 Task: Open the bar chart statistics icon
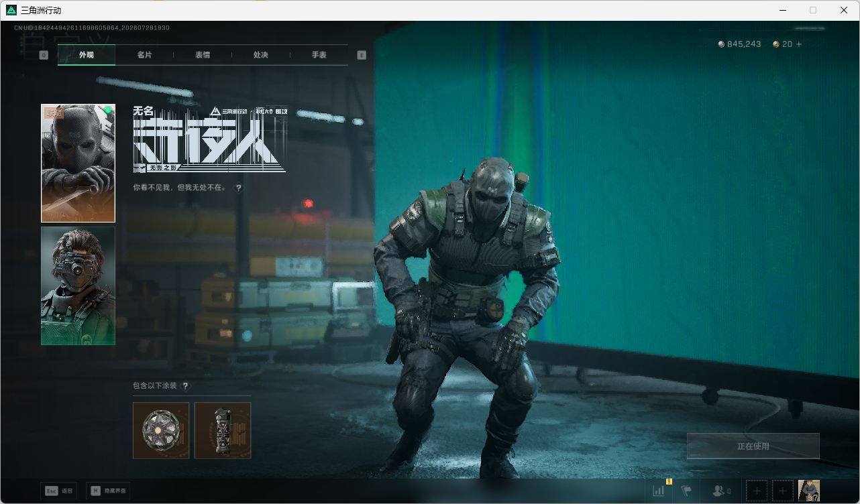659,491
